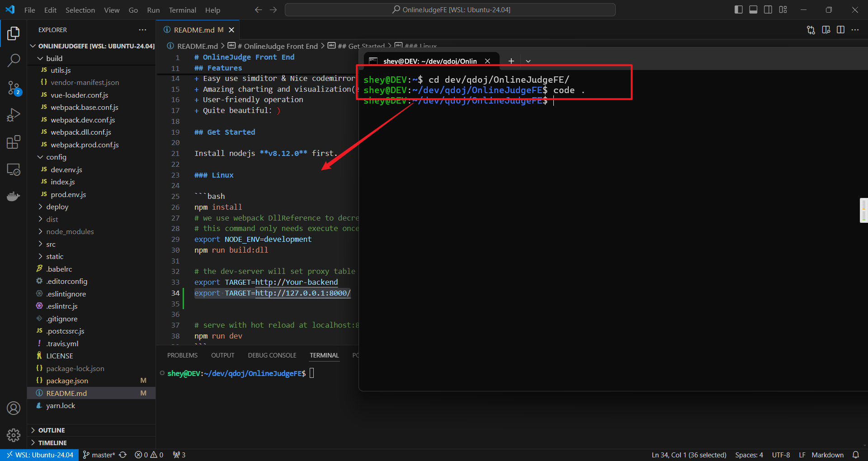The width and height of the screenshot is (868, 461).
Task: Click the Explorer more actions ellipsis
Action: (142, 30)
